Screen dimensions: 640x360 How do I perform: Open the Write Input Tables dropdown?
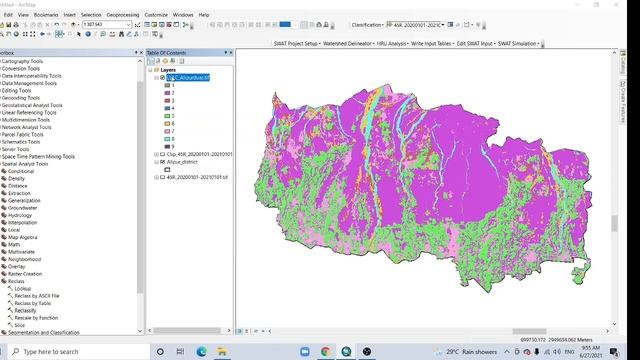433,44
